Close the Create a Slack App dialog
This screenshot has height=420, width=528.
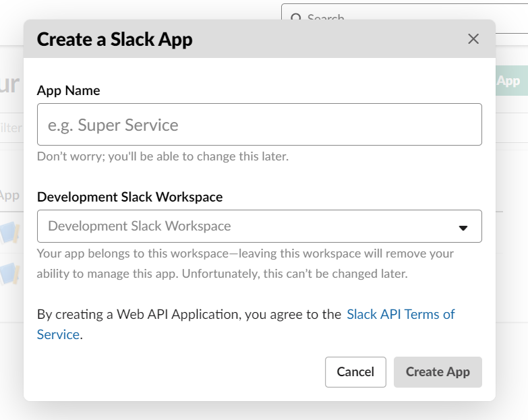pos(473,39)
